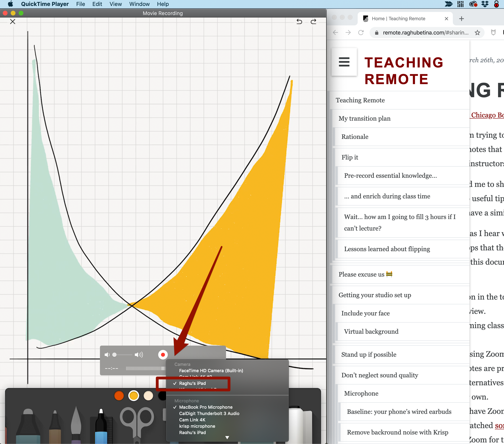504x444 pixels.
Task: Open the Window menu
Action: 139,4
